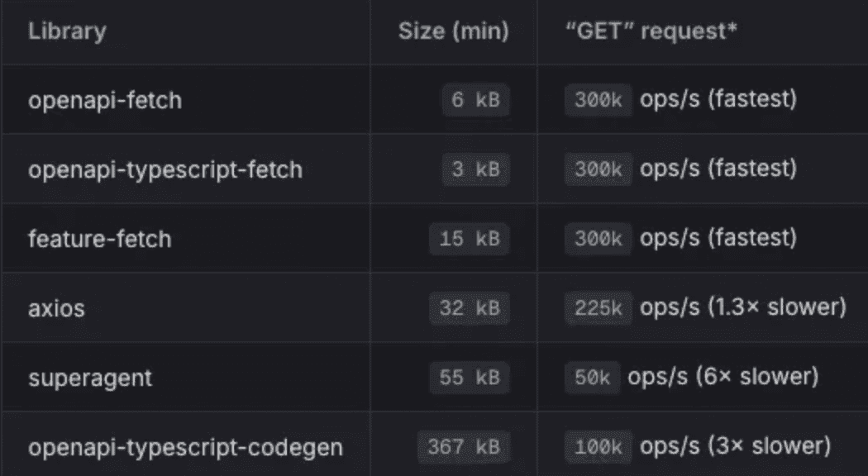This screenshot has width=868, height=476.
Task: Click the "GET" request column header
Action: 649,33
